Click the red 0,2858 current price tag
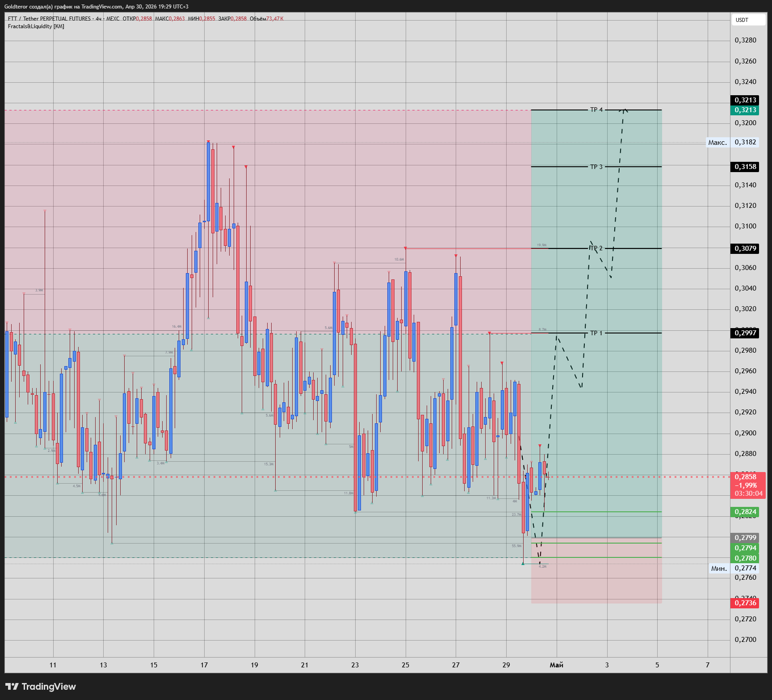772x700 pixels. 746,477
